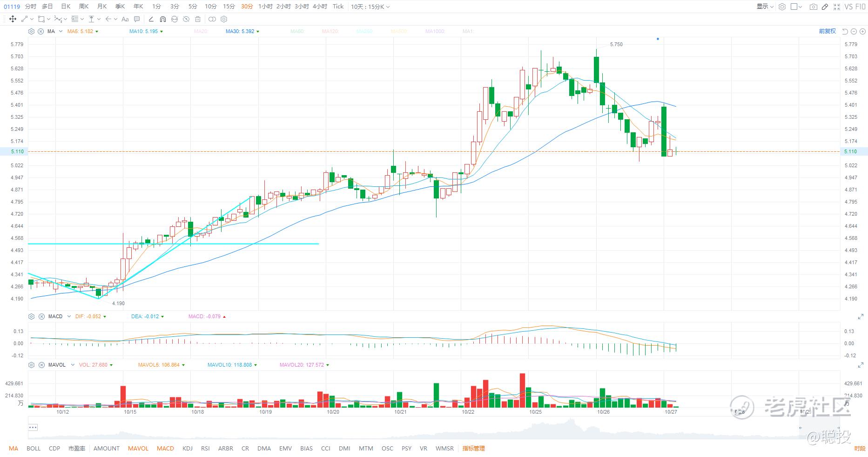Screen dimensions: 868x457
Task: Open the F10 company info
Action: [x=861, y=7]
